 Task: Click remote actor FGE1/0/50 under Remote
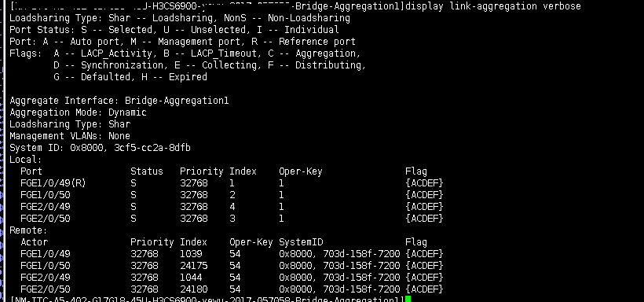click(46, 266)
